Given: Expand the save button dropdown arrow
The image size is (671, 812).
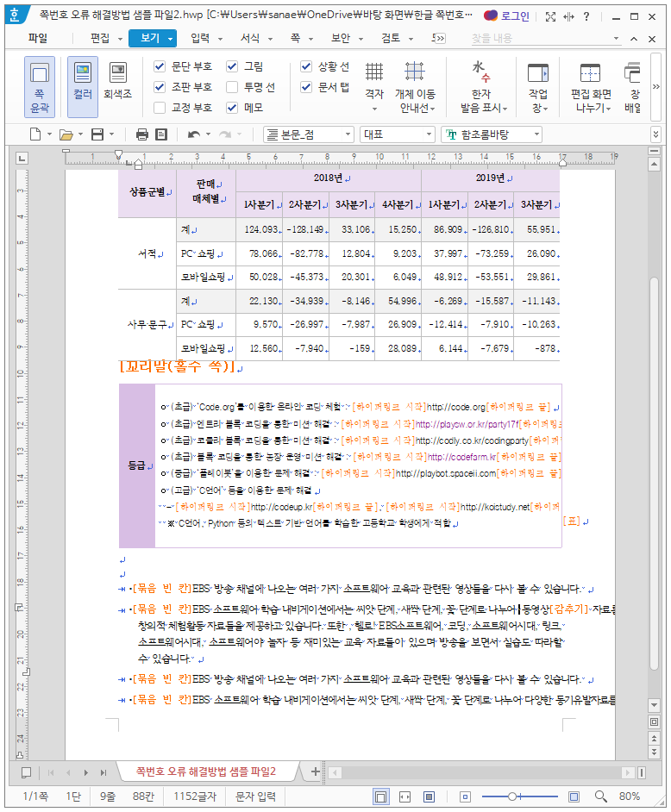Looking at the screenshot, I should [x=111, y=134].
